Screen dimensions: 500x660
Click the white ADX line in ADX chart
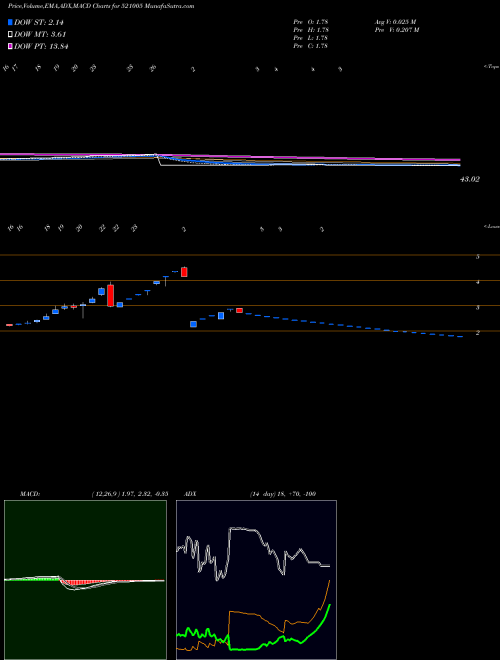[244, 530]
